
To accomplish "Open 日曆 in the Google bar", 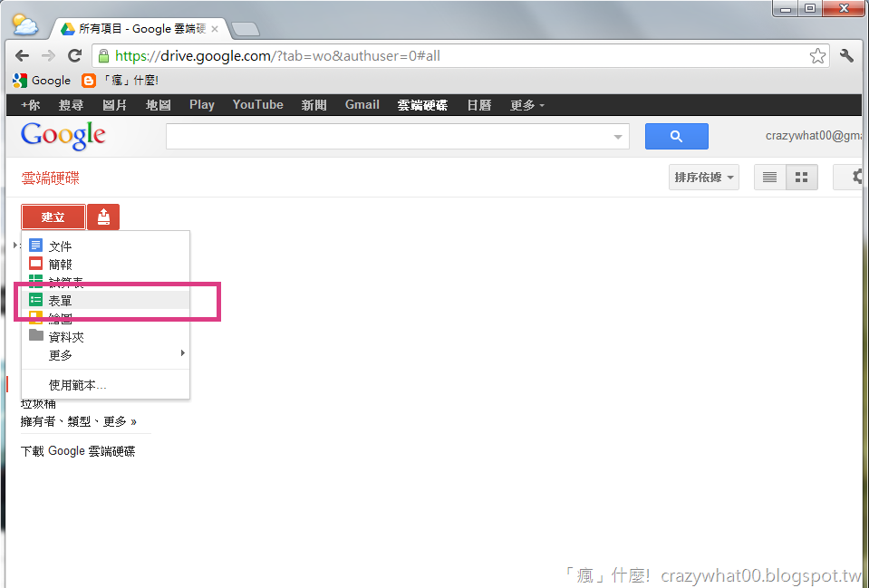I will click(x=478, y=105).
